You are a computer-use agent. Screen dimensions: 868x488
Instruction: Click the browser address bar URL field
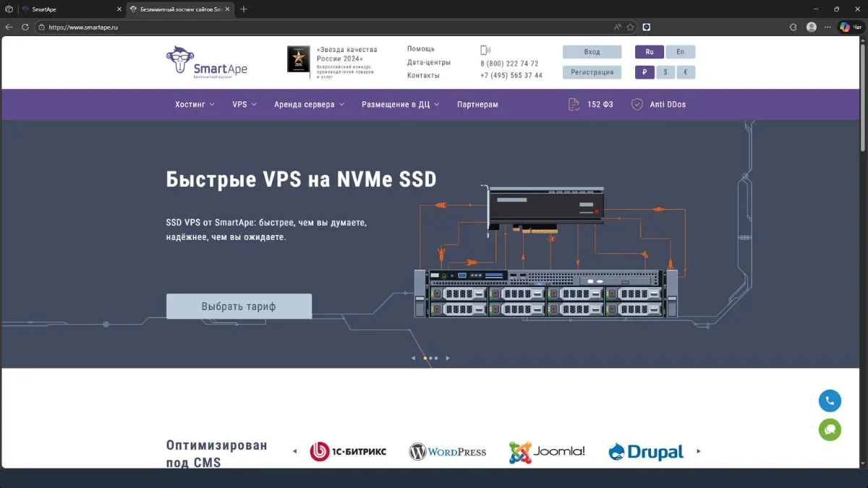pos(325,27)
